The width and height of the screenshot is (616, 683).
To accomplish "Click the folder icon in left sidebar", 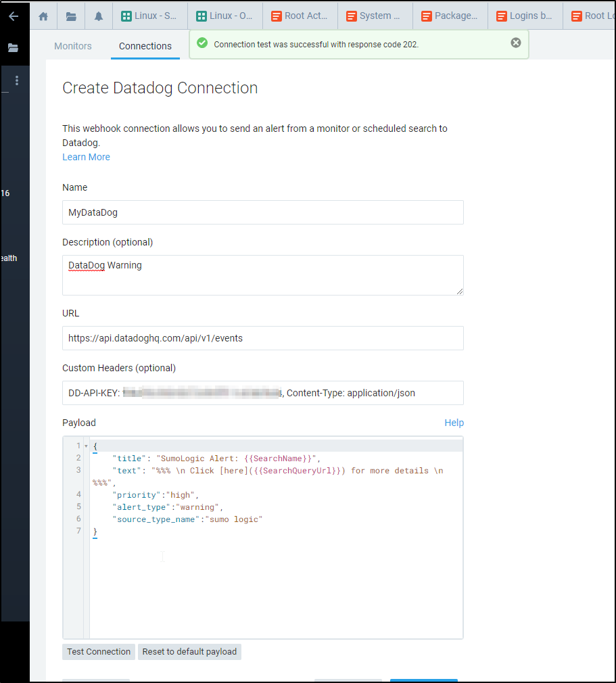I will click(13, 47).
